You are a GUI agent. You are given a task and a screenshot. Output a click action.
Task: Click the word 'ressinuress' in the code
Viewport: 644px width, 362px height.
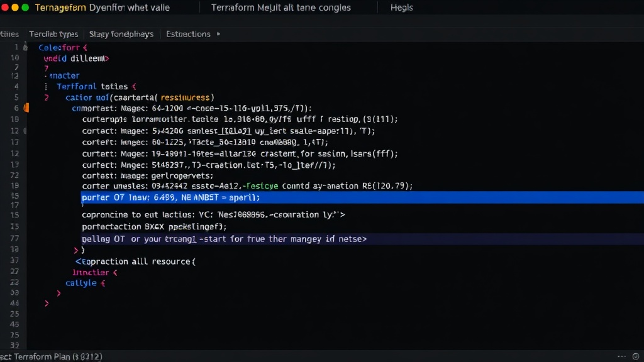coord(185,97)
